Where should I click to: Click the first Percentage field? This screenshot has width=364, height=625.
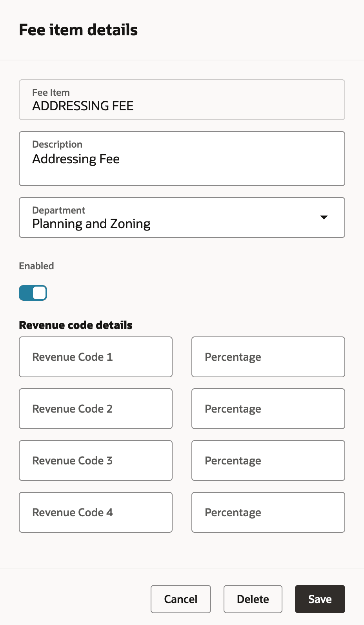coord(268,357)
